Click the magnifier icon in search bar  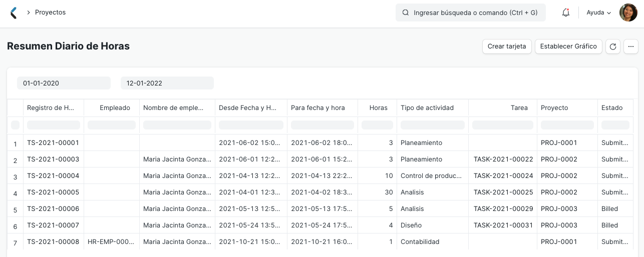click(x=405, y=12)
